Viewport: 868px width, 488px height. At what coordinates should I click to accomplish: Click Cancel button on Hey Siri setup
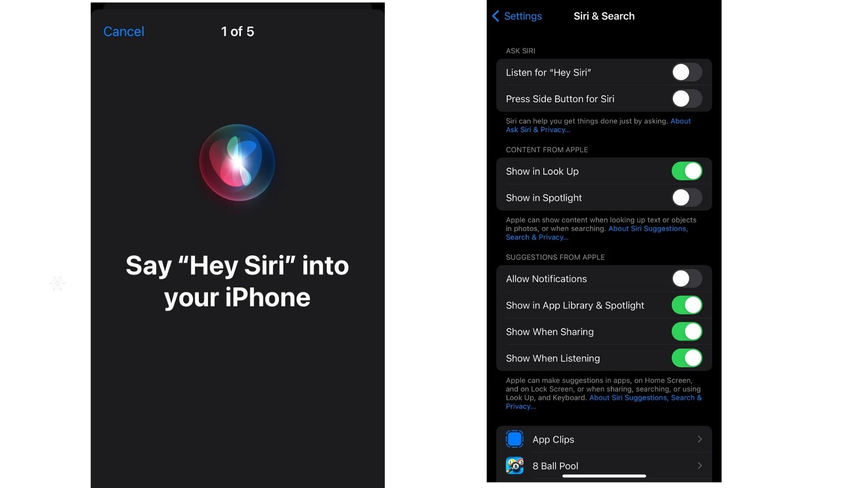123,31
